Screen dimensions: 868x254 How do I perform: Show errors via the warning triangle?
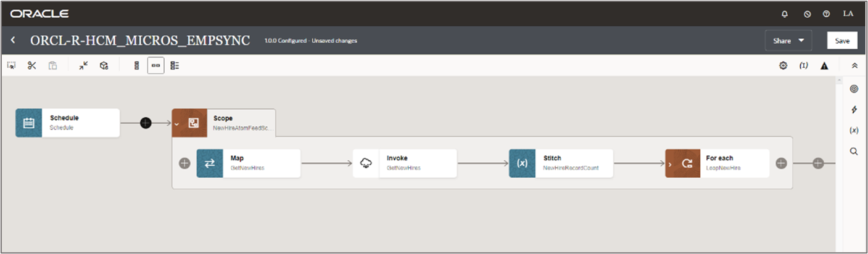point(824,65)
